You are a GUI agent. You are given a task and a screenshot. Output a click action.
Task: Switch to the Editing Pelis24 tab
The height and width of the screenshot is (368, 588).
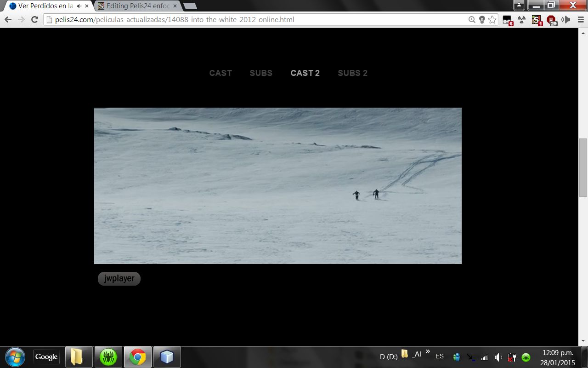[137, 6]
